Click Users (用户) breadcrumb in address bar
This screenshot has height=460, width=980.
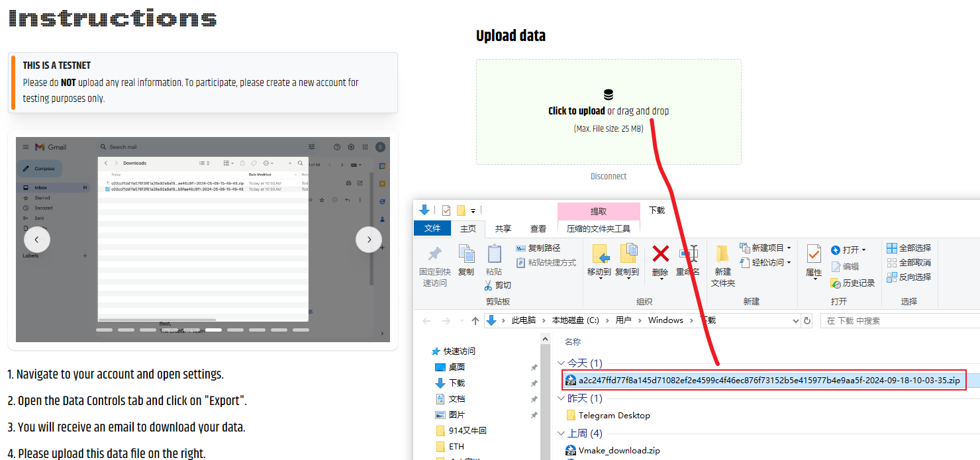[x=623, y=320]
